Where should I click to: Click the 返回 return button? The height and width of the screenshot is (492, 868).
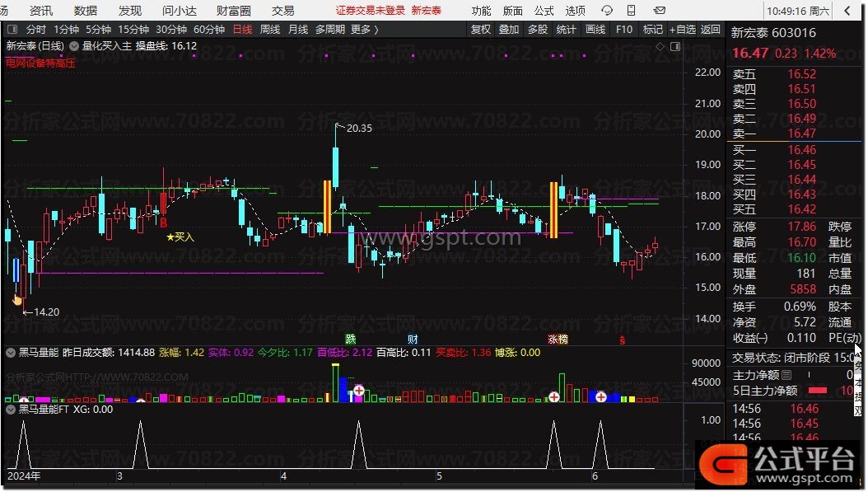pyautogui.click(x=710, y=30)
